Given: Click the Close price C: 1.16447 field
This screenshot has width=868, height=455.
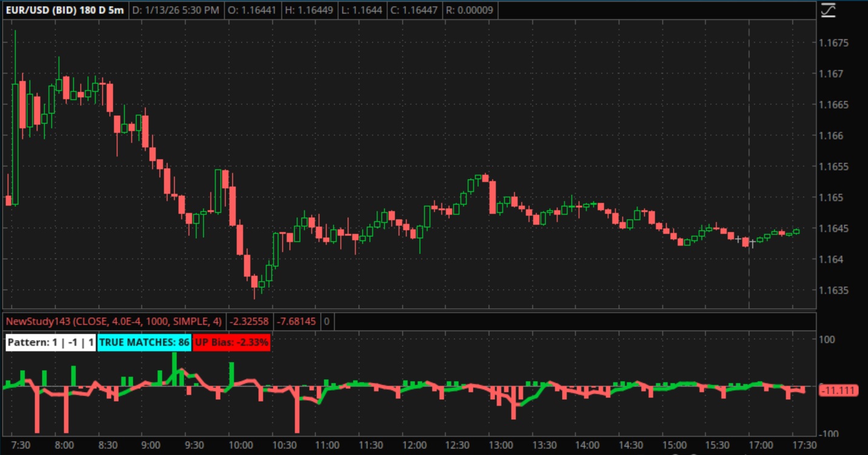Looking at the screenshot, I should [412, 10].
